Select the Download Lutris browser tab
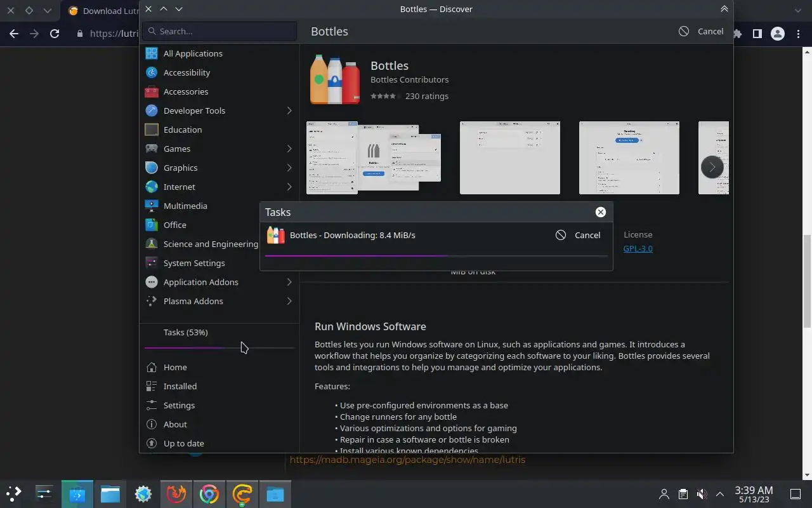The height and width of the screenshot is (508, 812). [x=101, y=11]
